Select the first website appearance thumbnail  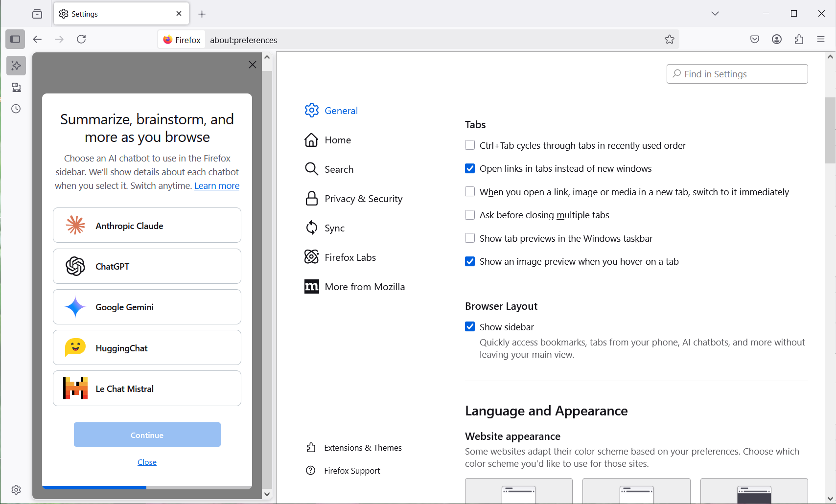click(x=519, y=491)
